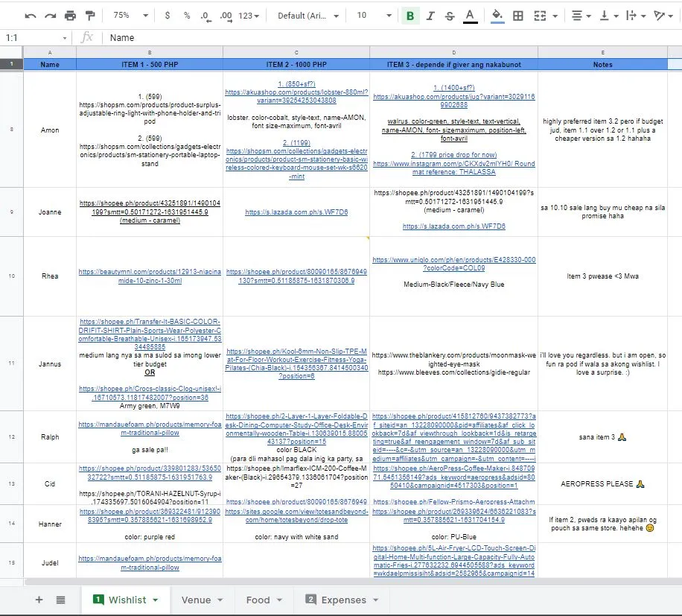Click the Undo icon
The width and height of the screenshot is (682, 616).
click(x=30, y=16)
